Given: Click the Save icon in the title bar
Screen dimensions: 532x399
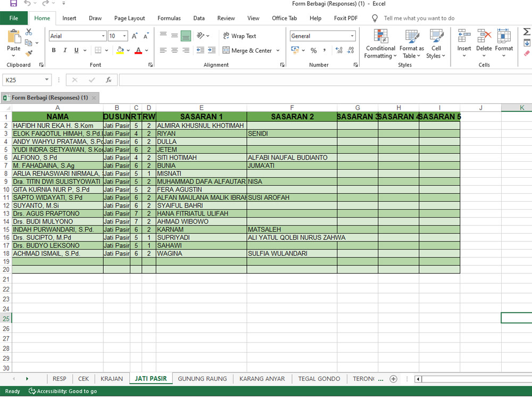Looking at the screenshot, I should coord(13,3).
